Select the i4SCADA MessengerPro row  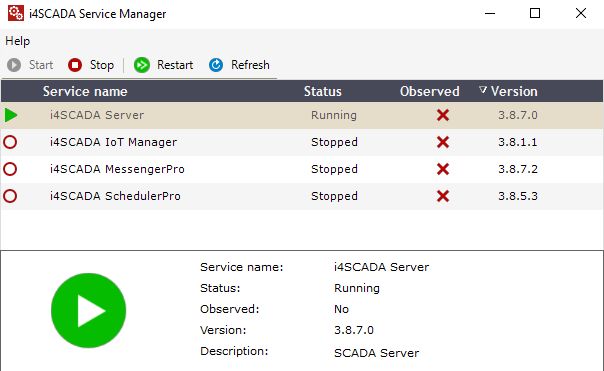coord(302,169)
